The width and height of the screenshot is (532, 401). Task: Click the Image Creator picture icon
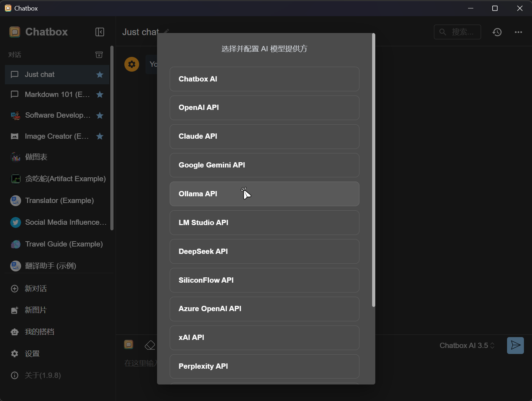[15, 136]
